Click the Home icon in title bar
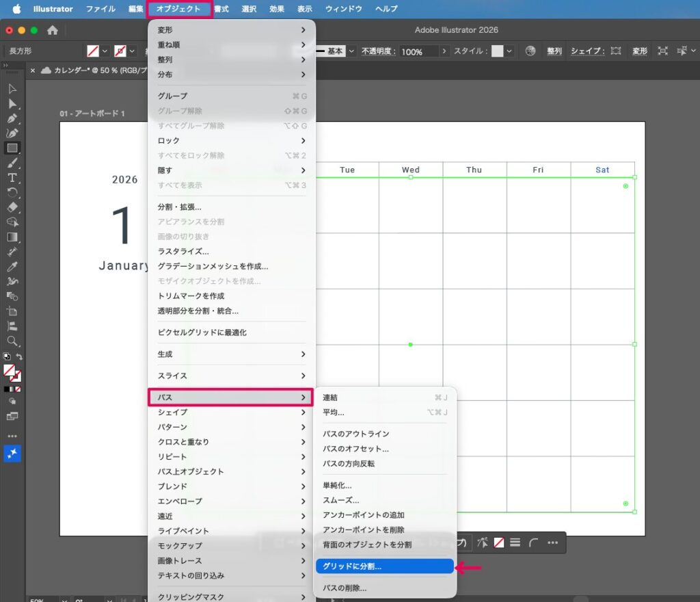Screen dimensions: 700x602 (x=53, y=30)
